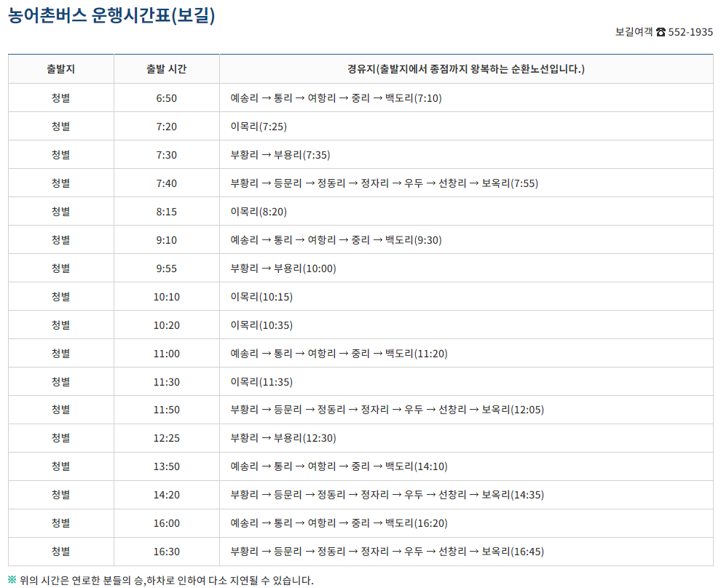
Task: Click departure time 16:00
Action: (167, 523)
